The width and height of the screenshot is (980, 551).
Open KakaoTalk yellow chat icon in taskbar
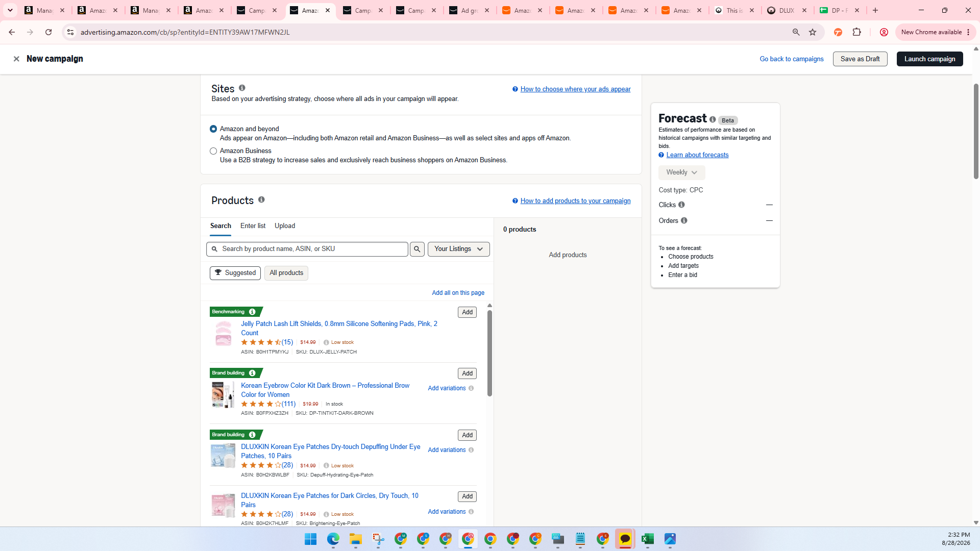[625, 539]
